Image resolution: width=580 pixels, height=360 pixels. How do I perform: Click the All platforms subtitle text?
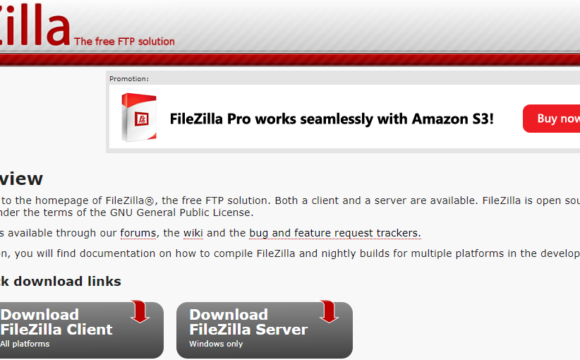click(x=25, y=344)
